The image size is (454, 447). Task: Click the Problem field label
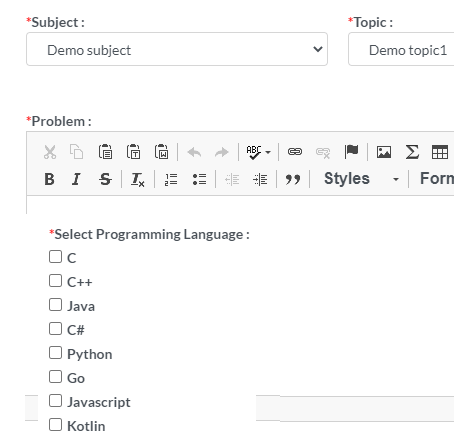click(59, 121)
